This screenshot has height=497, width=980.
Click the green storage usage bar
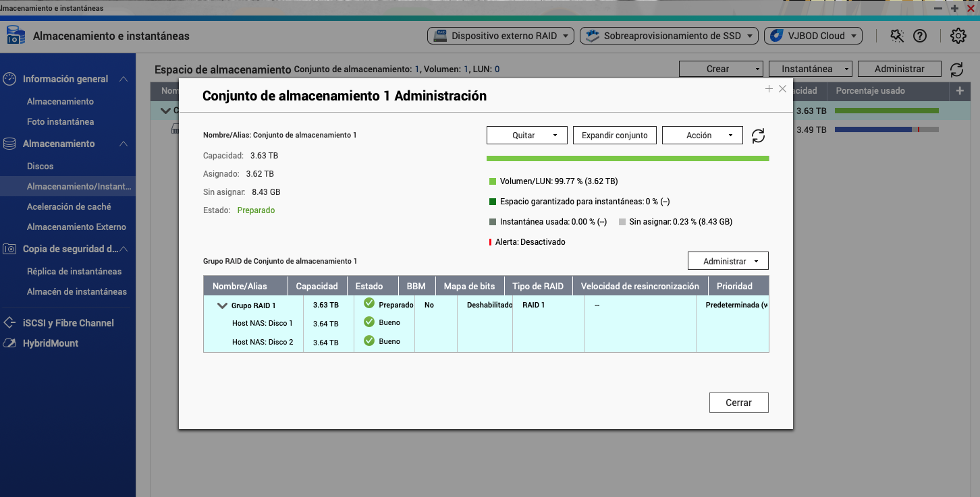(628, 158)
